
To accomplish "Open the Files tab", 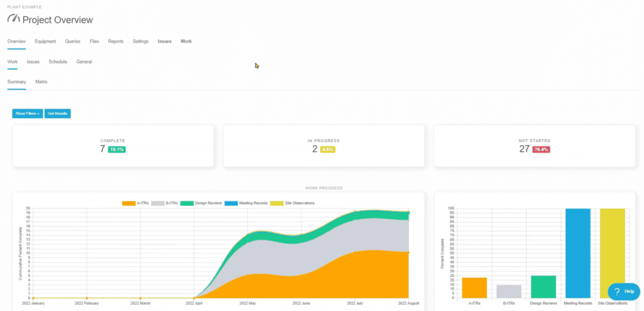I will (x=94, y=41).
